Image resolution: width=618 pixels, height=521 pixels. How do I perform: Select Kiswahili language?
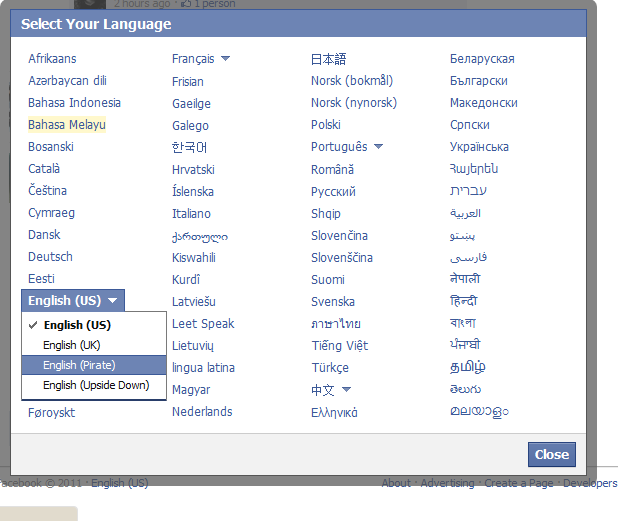(x=194, y=258)
